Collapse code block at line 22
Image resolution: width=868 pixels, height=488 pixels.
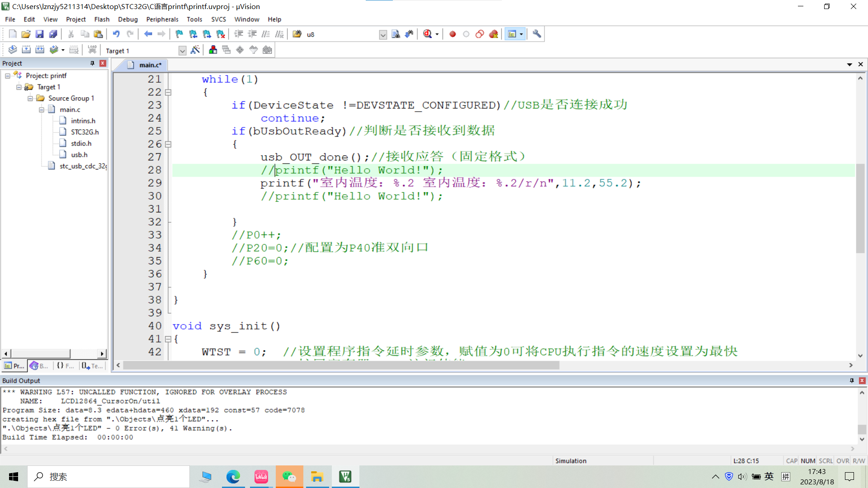(x=168, y=92)
